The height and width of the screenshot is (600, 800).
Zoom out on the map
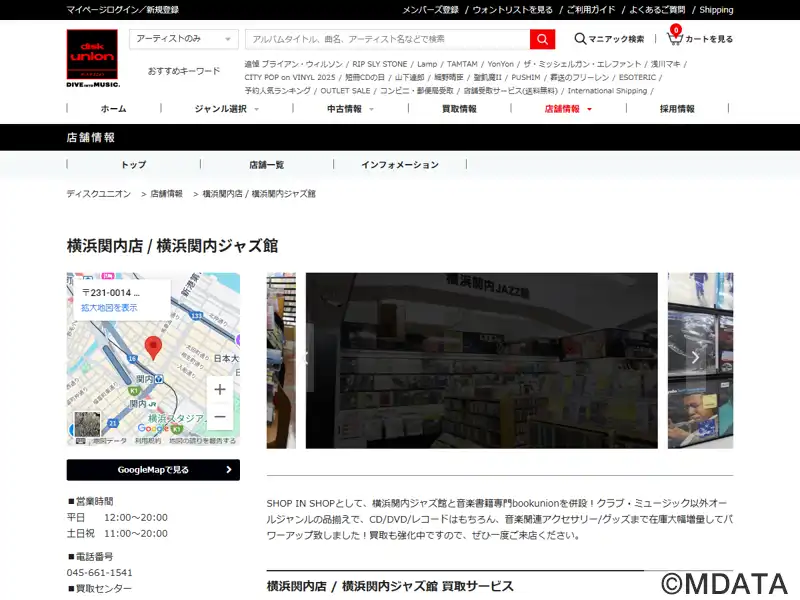(220, 416)
